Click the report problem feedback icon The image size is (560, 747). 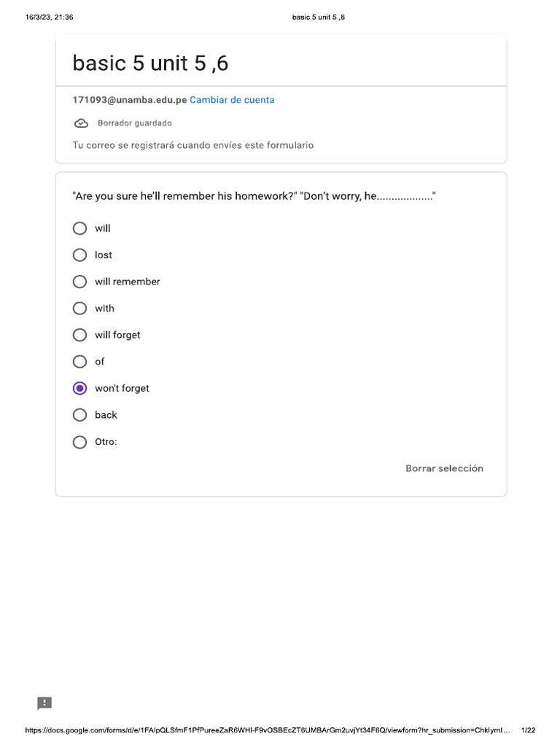coord(44,703)
